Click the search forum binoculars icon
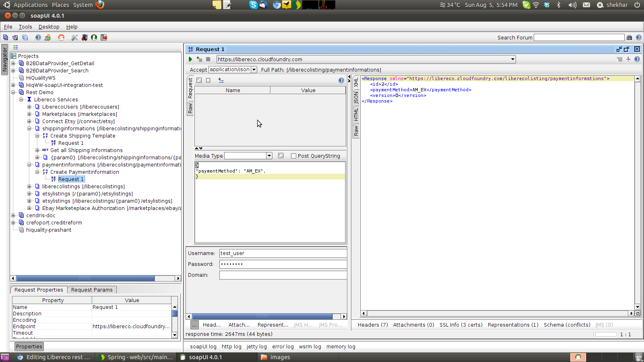 point(630,37)
